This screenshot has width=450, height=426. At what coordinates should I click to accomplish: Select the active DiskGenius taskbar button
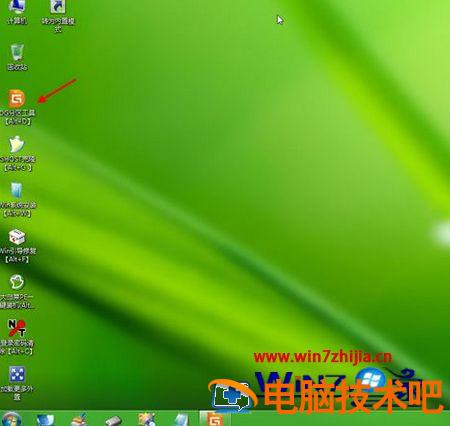(x=215, y=419)
